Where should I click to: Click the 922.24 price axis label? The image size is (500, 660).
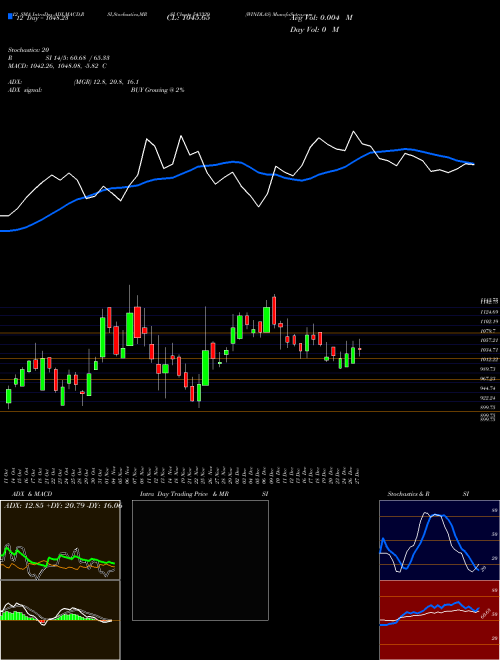pyautogui.click(x=490, y=397)
